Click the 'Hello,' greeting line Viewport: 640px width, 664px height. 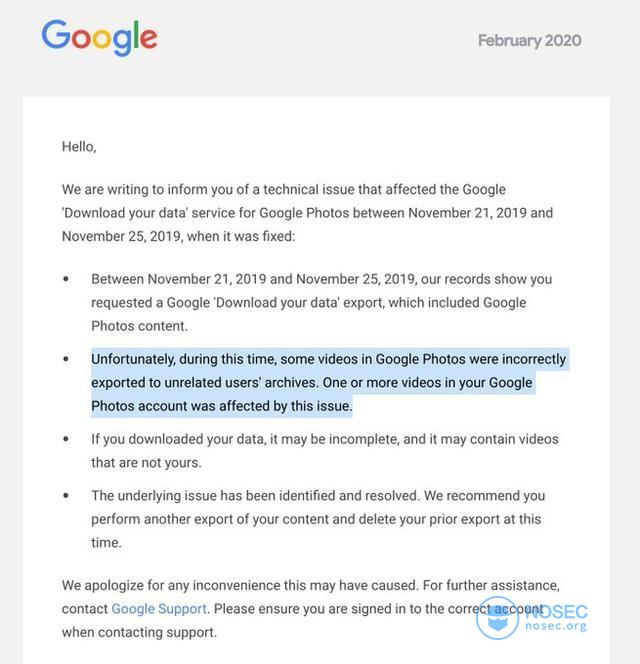79,147
